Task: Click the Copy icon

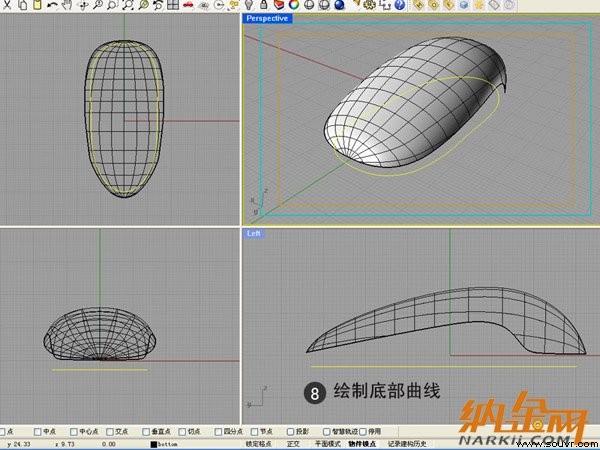Action: pos(22,5)
